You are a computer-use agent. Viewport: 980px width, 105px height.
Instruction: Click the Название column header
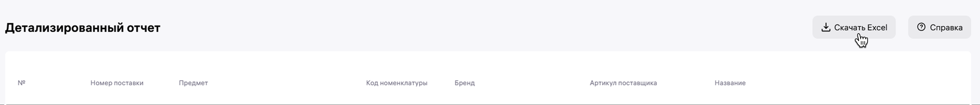point(730,83)
